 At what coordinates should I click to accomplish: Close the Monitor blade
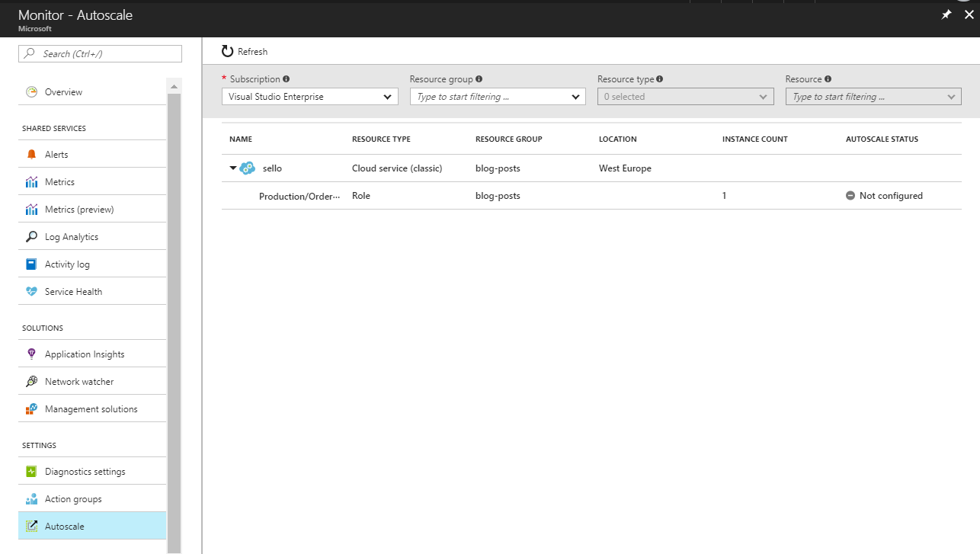pos(969,14)
